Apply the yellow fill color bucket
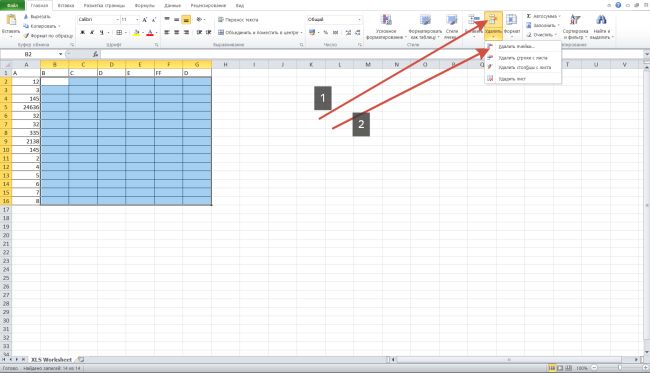Image resolution: width=650 pixels, height=373 pixels. coord(136,33)
